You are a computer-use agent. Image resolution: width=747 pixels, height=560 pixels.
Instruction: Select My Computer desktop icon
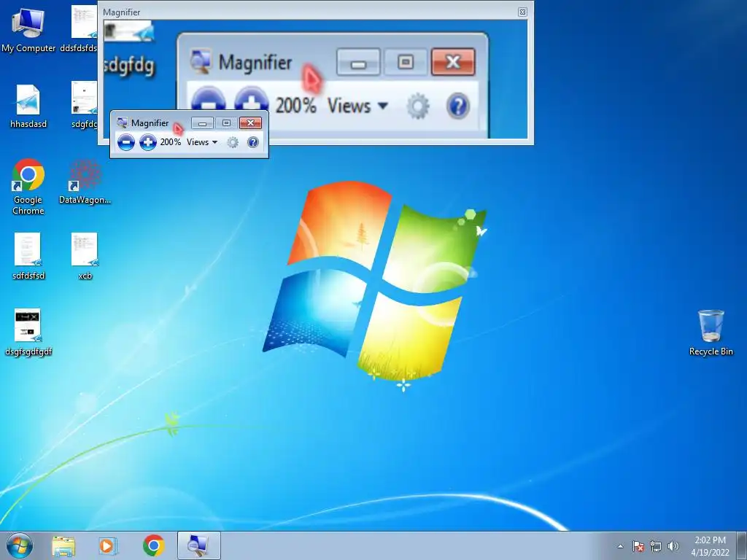click(28, 29)
